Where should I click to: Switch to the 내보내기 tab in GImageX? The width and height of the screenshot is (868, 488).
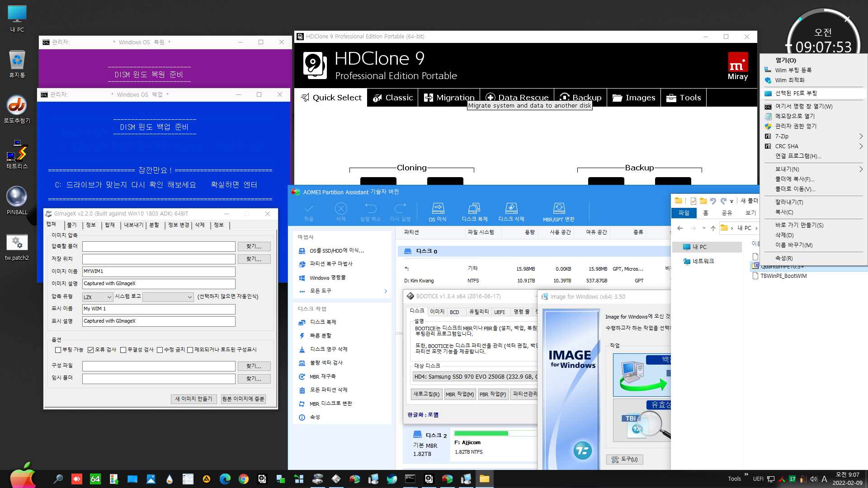click(133, 225)
